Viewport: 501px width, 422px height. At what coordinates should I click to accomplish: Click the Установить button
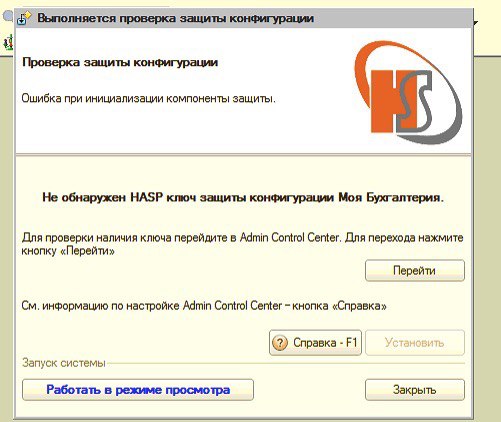(415, 342)
